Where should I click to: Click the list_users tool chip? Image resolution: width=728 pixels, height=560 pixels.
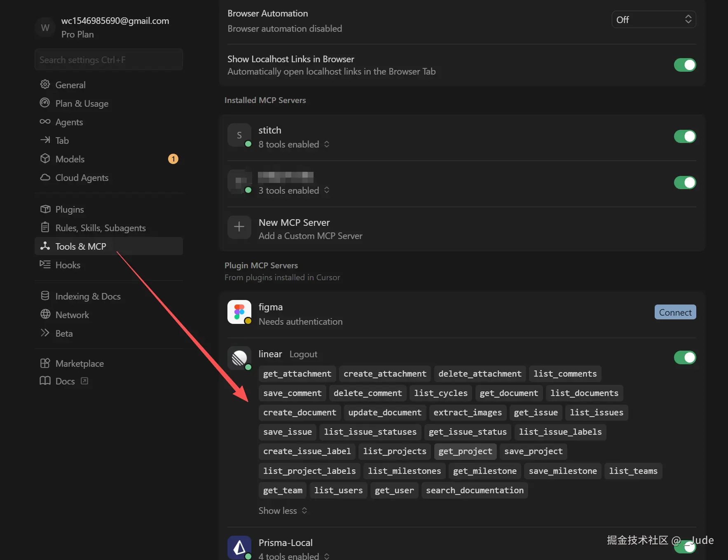(338, 490)
